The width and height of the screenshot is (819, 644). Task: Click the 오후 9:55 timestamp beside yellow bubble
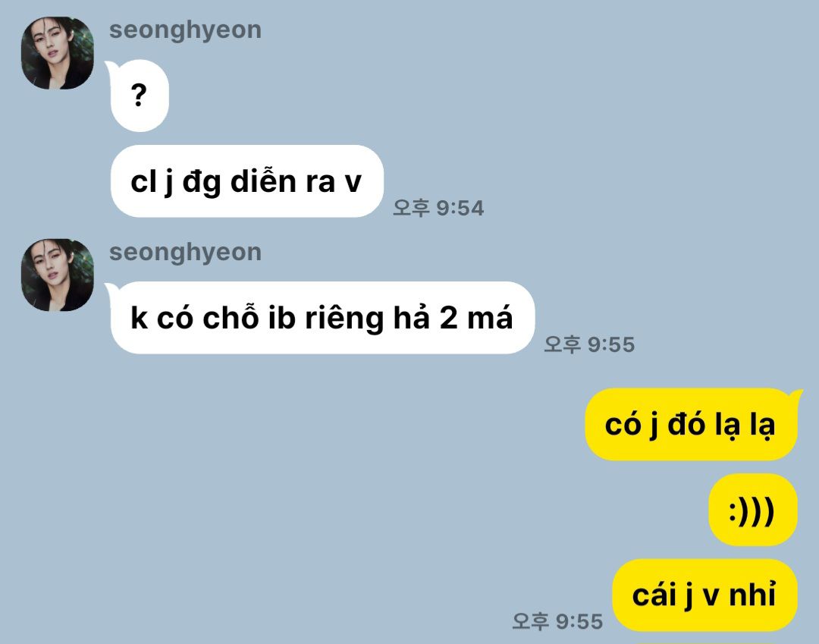point(557,621)
